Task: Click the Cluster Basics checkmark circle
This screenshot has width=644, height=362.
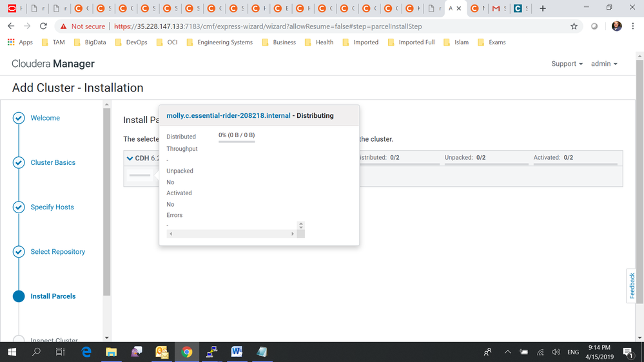Action: pos(19,162)
